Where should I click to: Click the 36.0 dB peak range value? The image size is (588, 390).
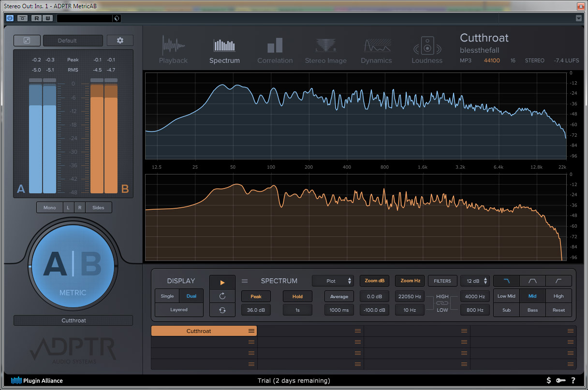256,310
